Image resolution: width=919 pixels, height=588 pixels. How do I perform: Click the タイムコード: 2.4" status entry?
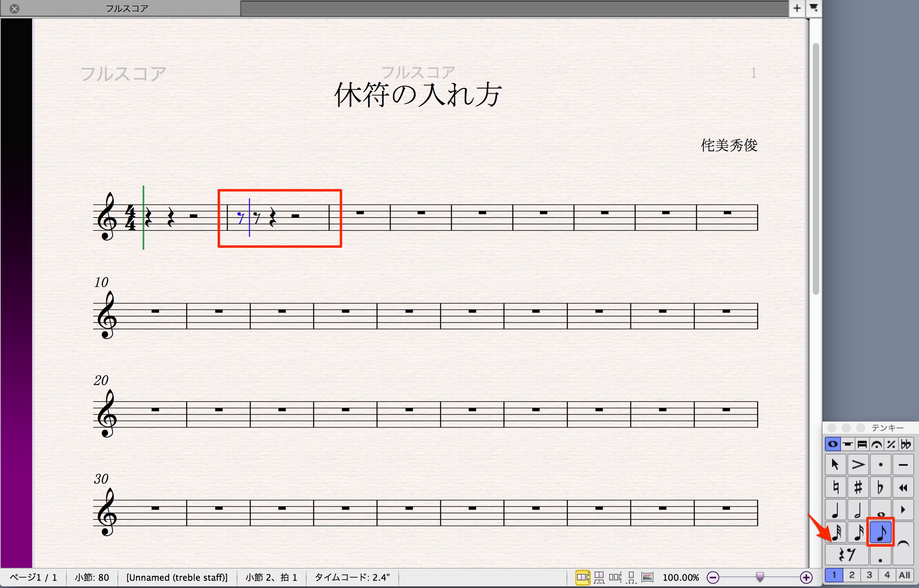pyautogui.click(x=352, y=578)
